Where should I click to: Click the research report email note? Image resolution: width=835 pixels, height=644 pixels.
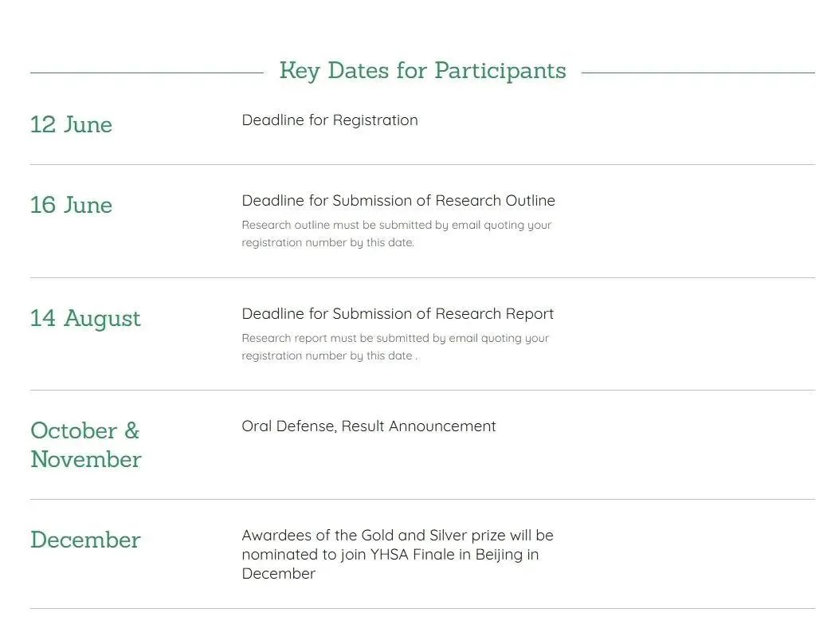[395, 347]
